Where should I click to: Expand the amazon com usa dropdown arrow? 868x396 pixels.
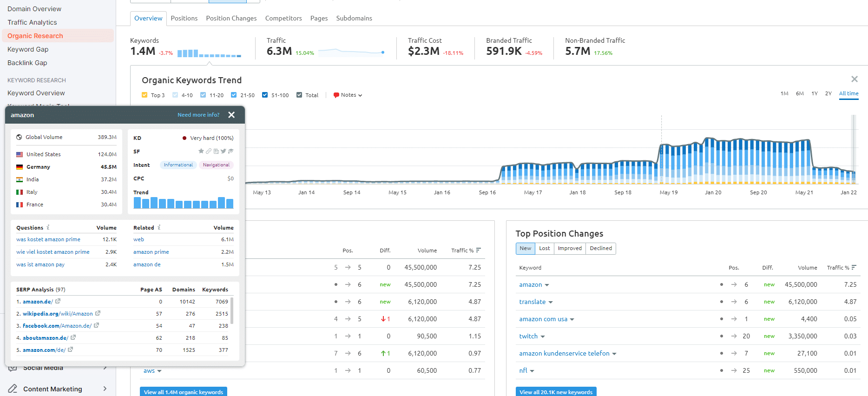(572, 319)
